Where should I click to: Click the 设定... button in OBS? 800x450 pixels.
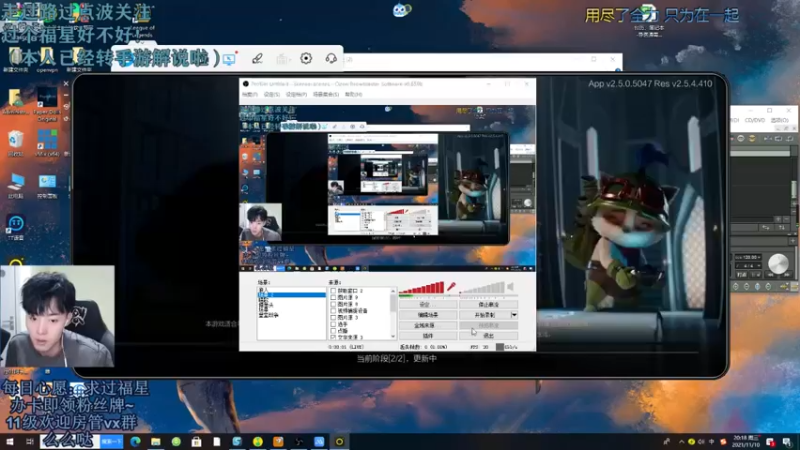427,305
